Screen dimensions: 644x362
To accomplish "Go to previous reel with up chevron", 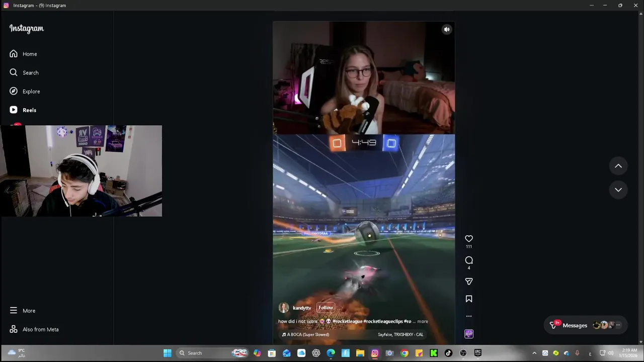I will click(618, 166).
